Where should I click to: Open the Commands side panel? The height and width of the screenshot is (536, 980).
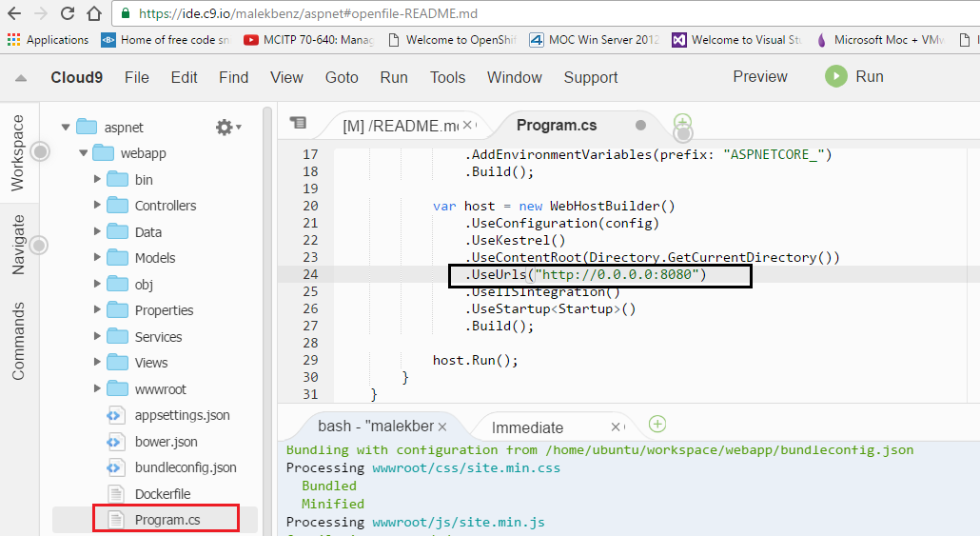pos(17,342)
